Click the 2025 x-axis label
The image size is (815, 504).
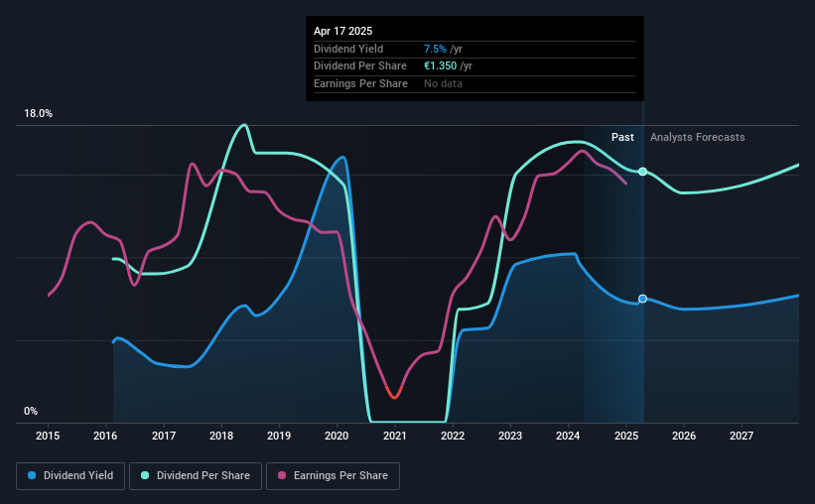point(625,436)
